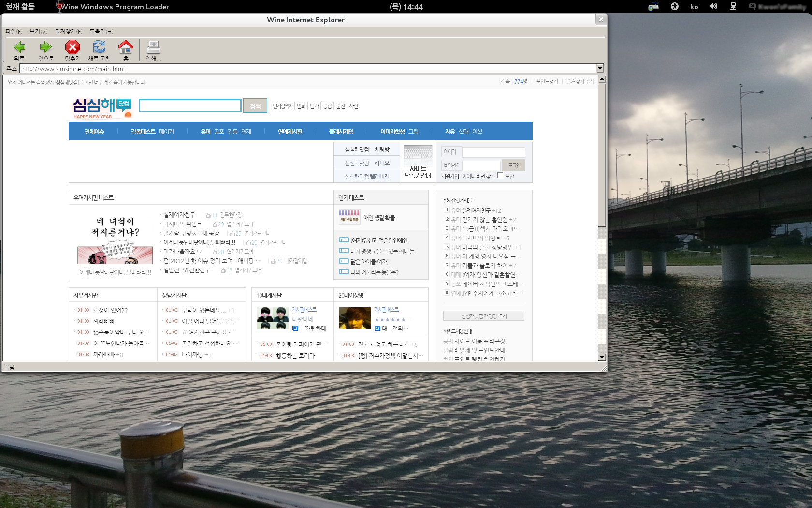Open the 포인트랭킹 link at top

547,82
